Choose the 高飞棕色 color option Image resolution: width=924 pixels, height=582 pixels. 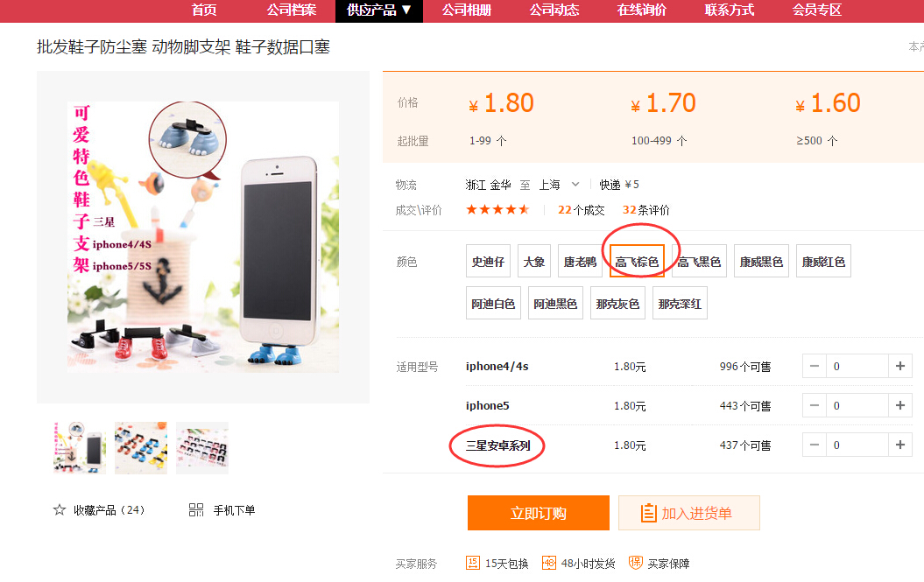point(637,261)
